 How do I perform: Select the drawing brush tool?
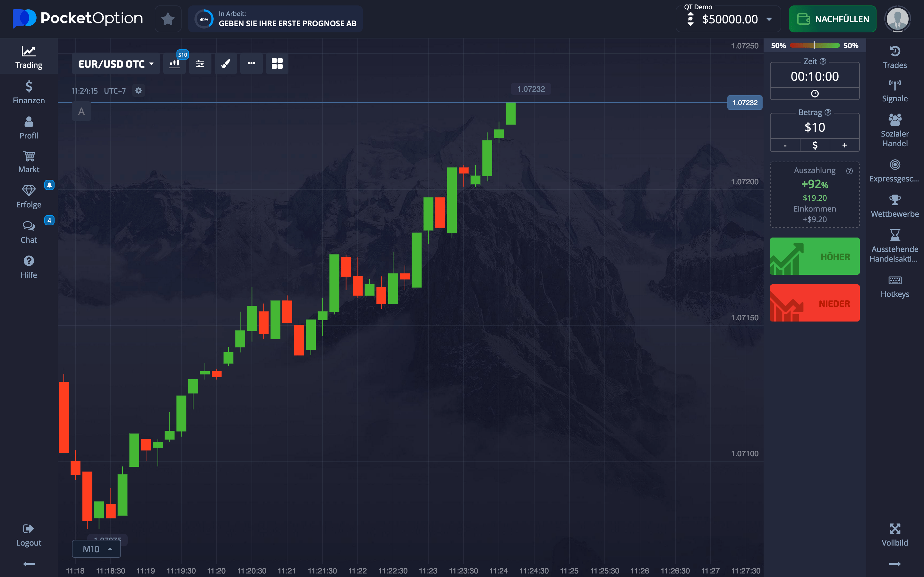coord(226,64)
